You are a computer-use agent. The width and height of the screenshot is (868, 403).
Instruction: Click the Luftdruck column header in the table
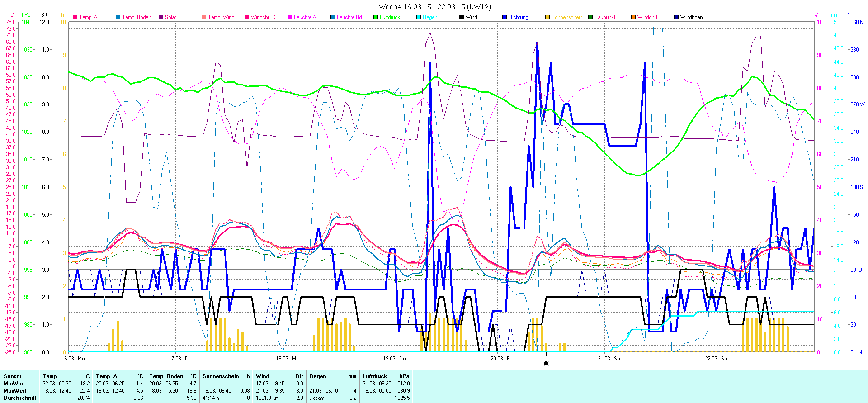pyautogui.click(x=375, y=376)
